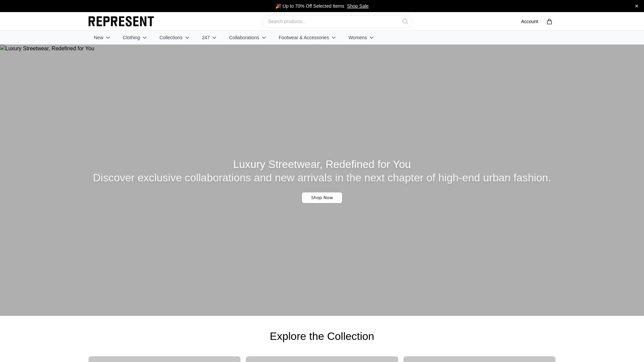Click the search magnifier icon
644x362 pixels.
(x=405, y=21)
